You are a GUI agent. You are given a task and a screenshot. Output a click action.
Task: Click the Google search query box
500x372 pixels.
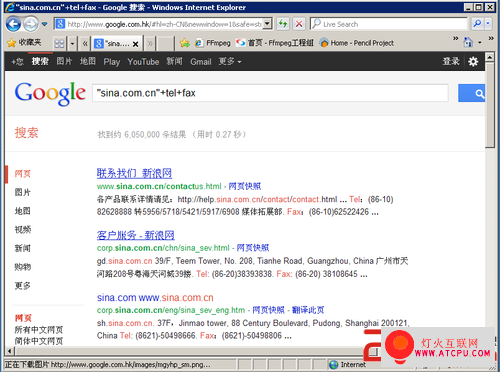[x=270, y=93]
